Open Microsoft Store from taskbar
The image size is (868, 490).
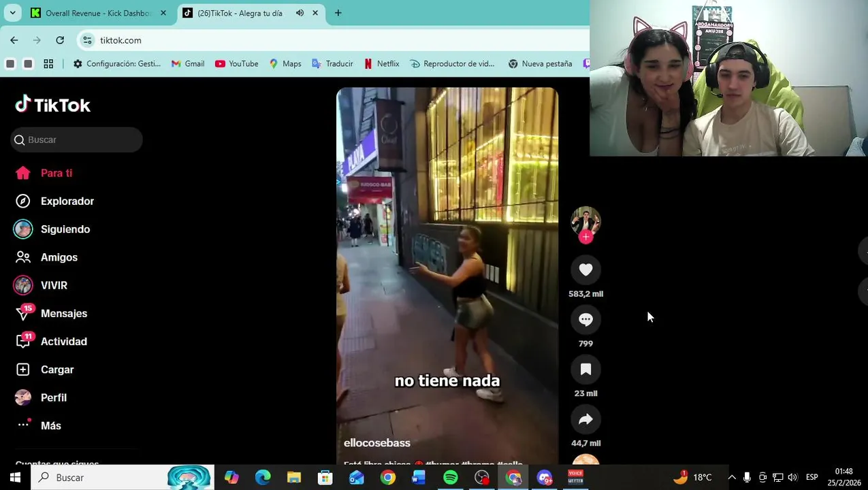tap(325, 478)
